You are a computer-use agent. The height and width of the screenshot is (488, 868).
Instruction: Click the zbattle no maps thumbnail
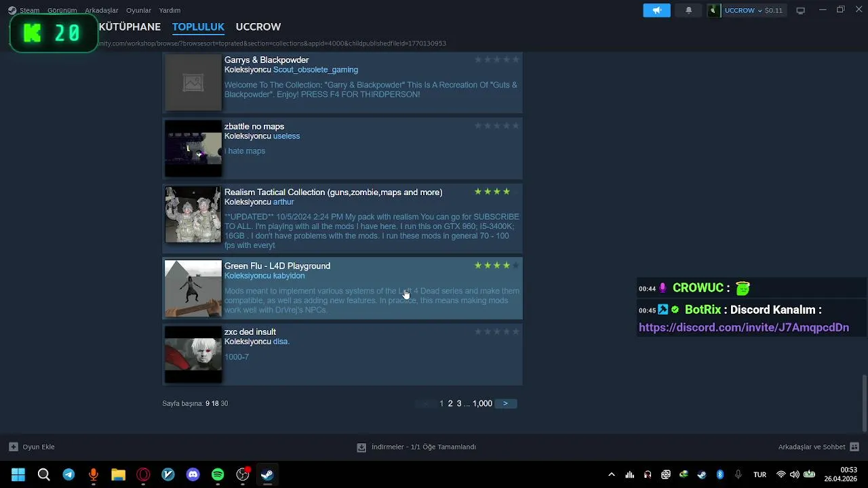point(193,148)
